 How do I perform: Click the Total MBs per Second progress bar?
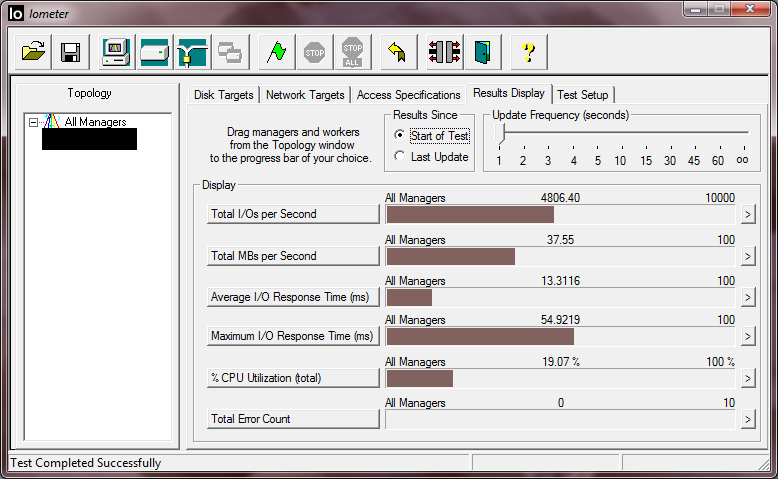pyautogui.click(x=560, y=256)
